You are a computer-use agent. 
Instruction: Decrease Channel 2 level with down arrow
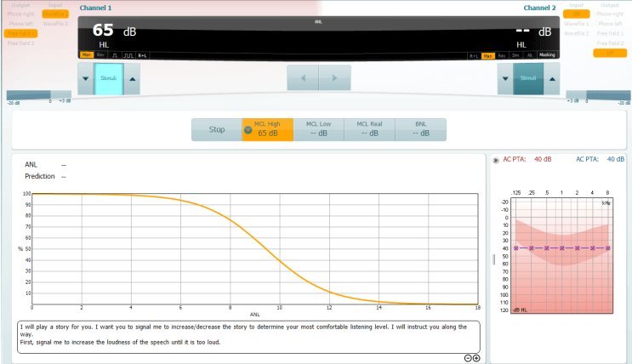coord(505,79)
